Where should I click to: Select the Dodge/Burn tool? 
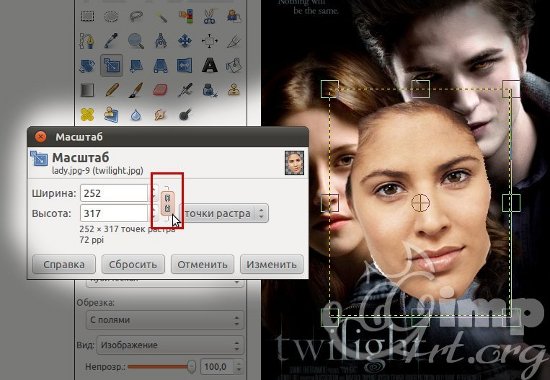(185, 114)
